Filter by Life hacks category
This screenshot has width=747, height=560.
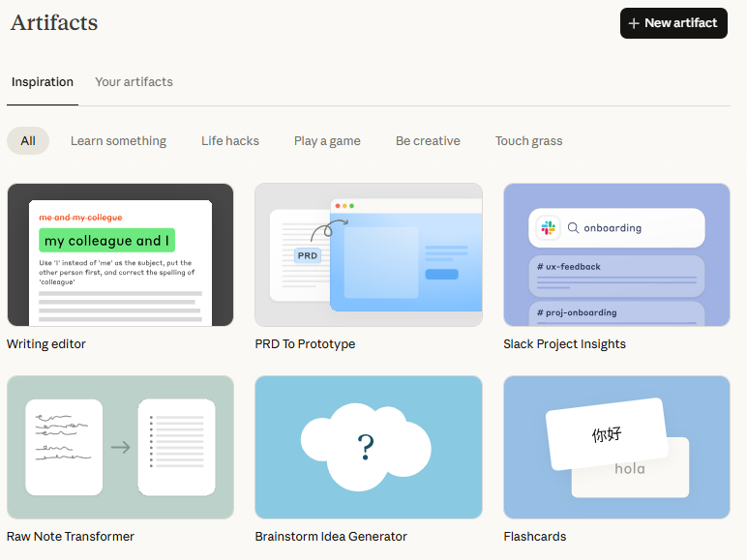click(230, 141)
